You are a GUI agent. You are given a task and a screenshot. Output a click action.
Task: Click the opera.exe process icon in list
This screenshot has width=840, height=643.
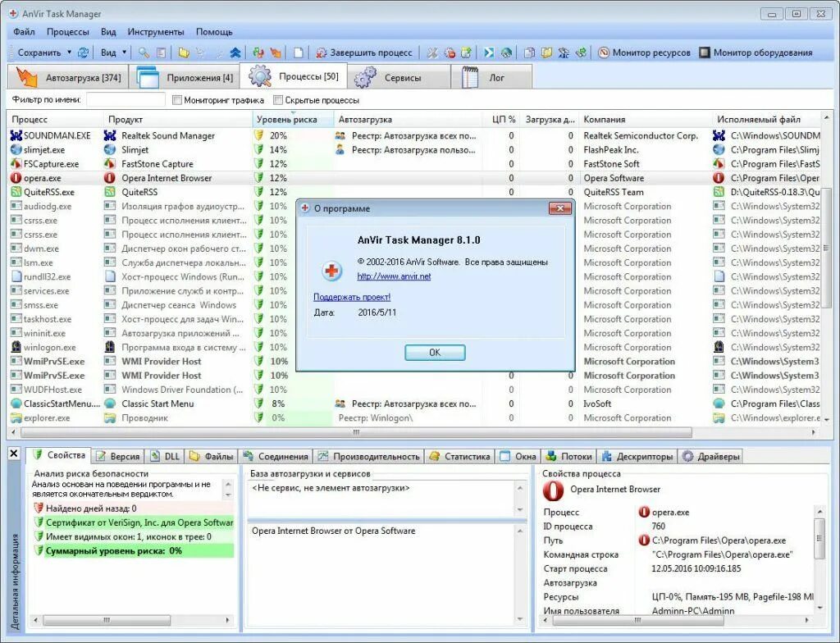(x=16, y=178)
